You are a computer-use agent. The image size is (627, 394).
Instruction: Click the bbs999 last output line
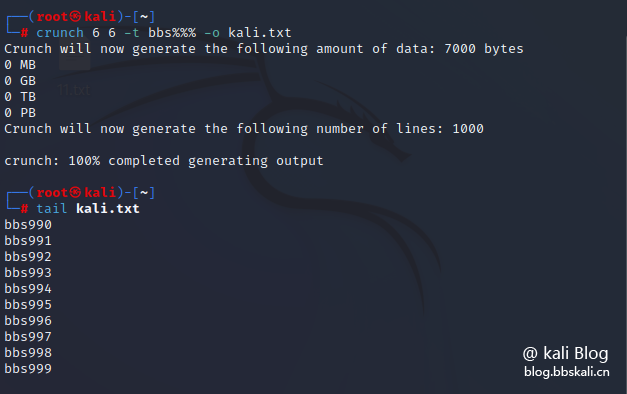pos(28,369)
